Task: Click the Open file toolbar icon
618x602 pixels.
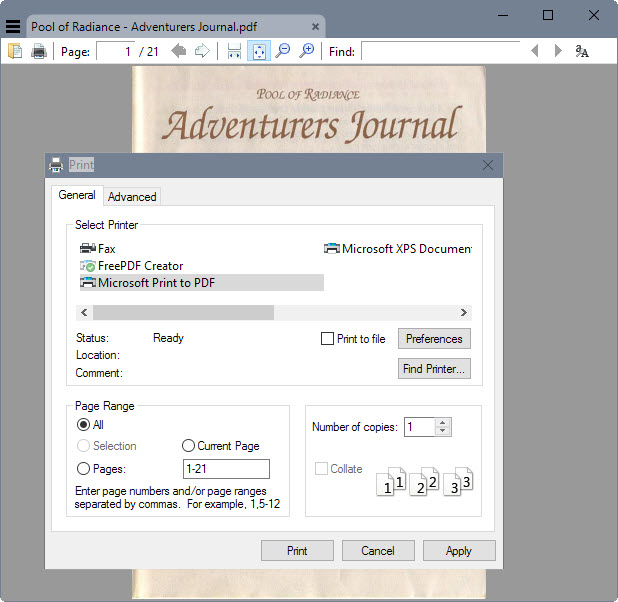Action: click(15, 51)
